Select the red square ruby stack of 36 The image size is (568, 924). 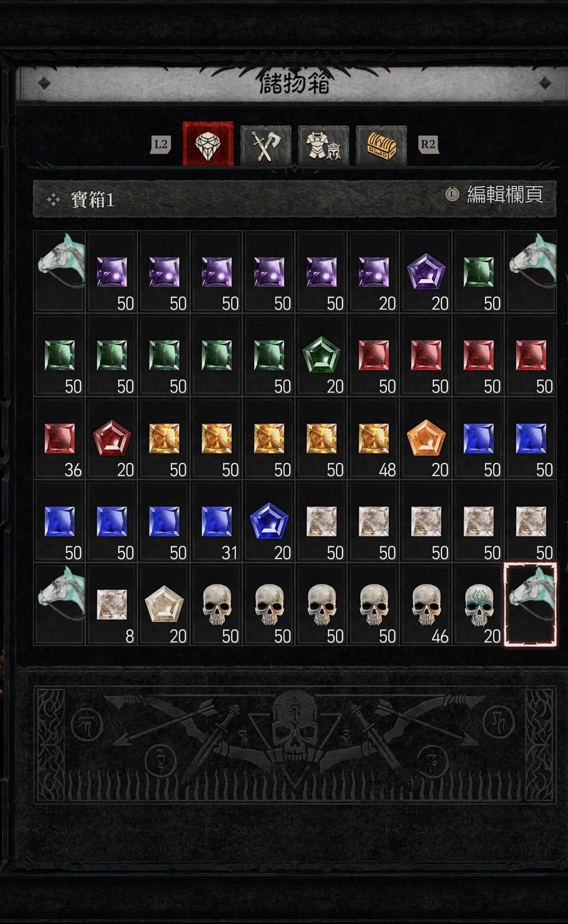coord(60,438)
